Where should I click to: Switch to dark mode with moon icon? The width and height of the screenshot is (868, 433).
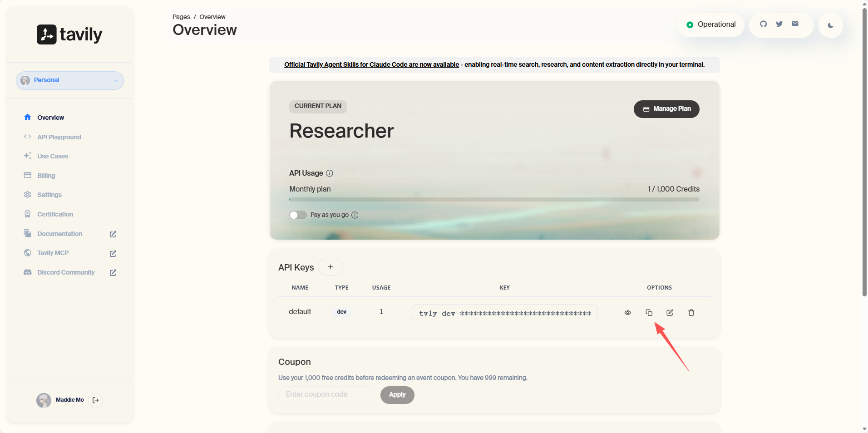[x=831, y=25]
